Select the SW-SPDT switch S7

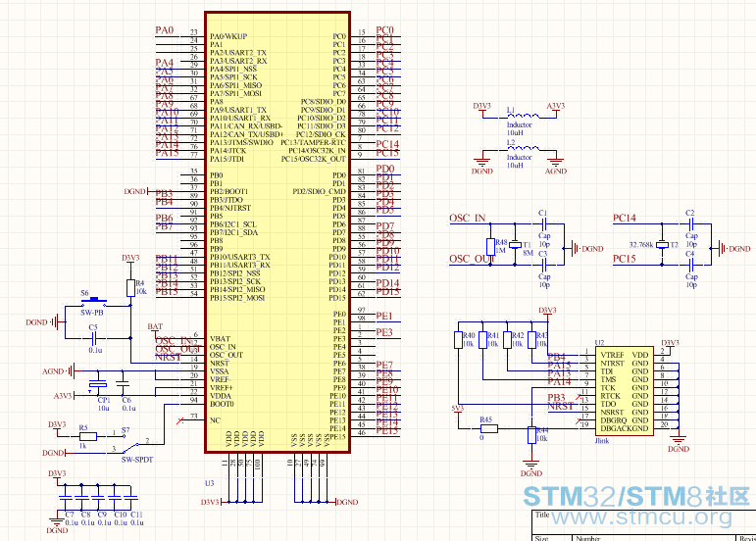pyautogui.click(x=131, y=444)
